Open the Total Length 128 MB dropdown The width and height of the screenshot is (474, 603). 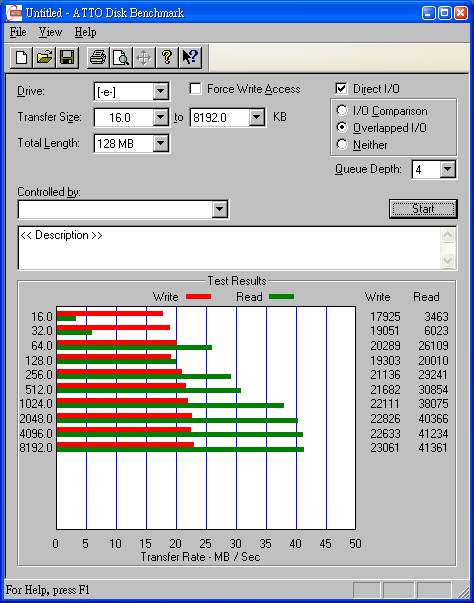click(x=160, y=143)
